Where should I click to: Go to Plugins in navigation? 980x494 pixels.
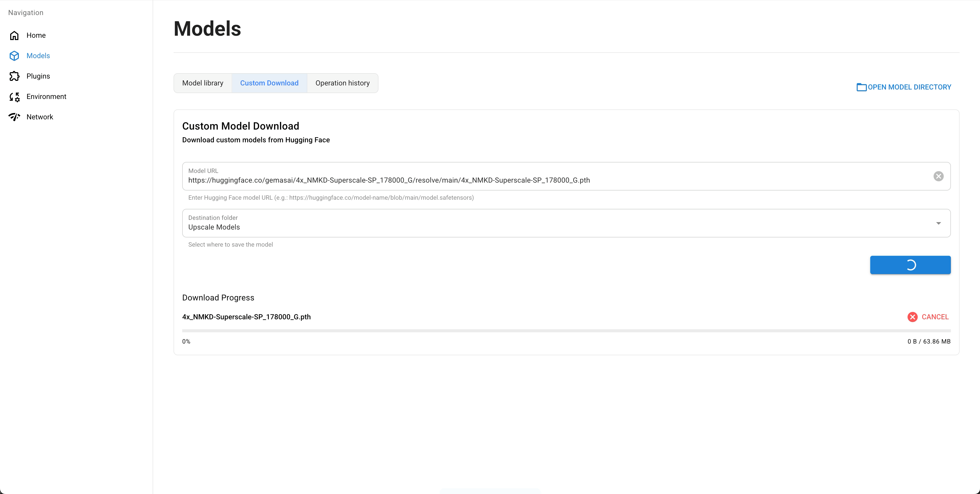(38, 76)
